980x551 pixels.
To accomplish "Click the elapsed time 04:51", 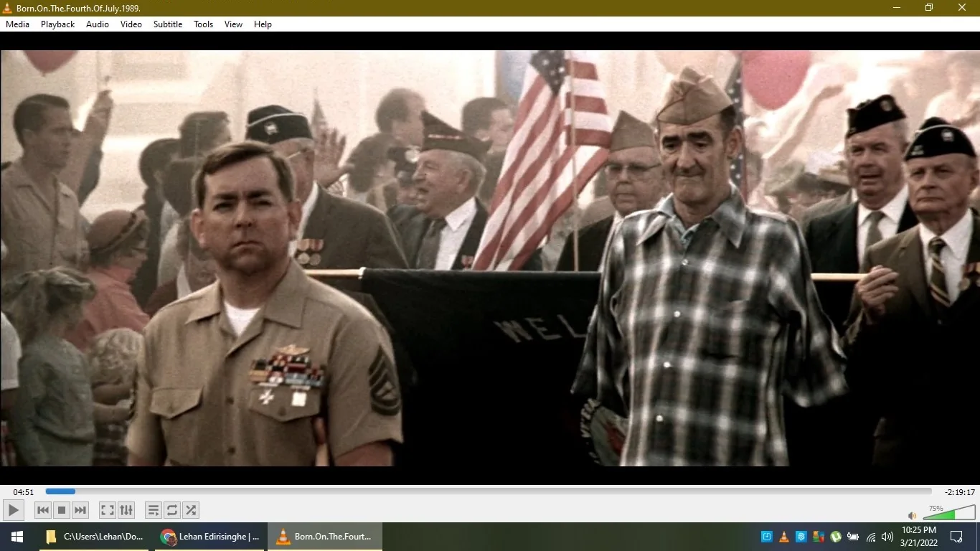I will pos(24,492).
